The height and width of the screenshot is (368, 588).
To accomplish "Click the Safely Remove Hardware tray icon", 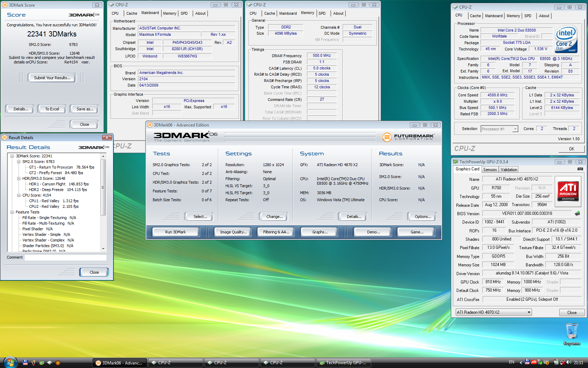I will [540, 362].
